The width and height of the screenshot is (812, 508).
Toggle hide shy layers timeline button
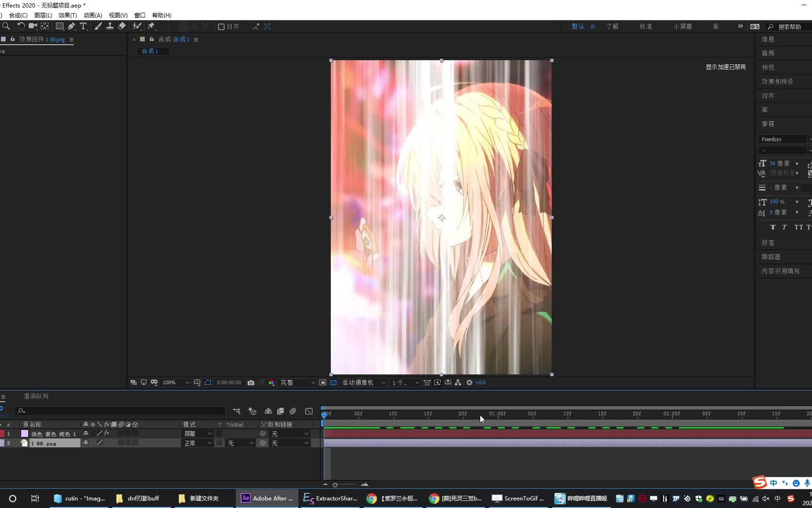pyautogui.click(x=268, y=411)
